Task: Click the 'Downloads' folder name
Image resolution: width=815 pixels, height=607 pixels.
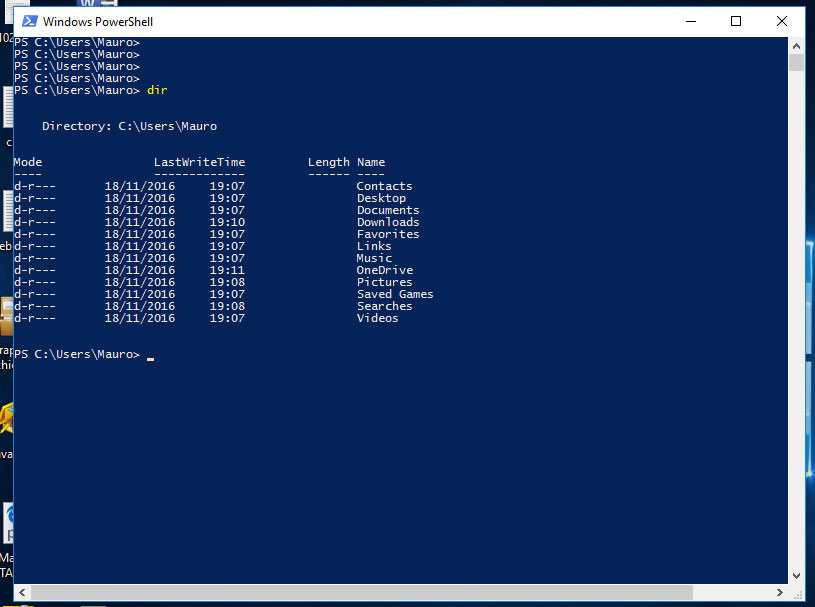Action: click(x=388, y=222)
